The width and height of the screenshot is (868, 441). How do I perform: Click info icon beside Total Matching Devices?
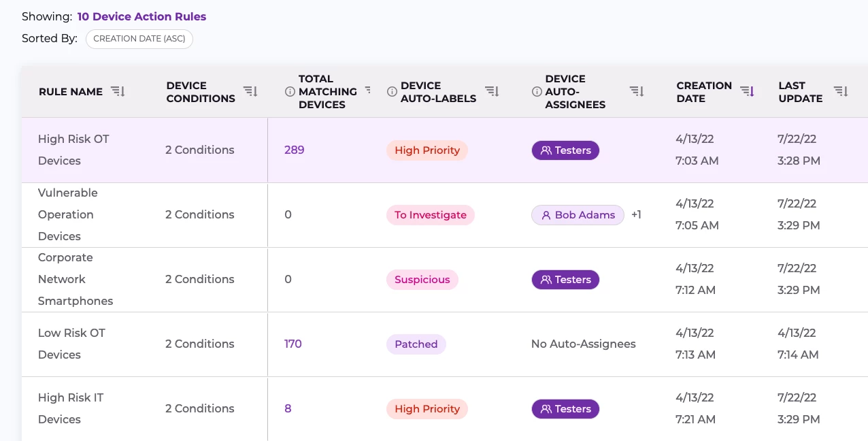tap(290, 91)
